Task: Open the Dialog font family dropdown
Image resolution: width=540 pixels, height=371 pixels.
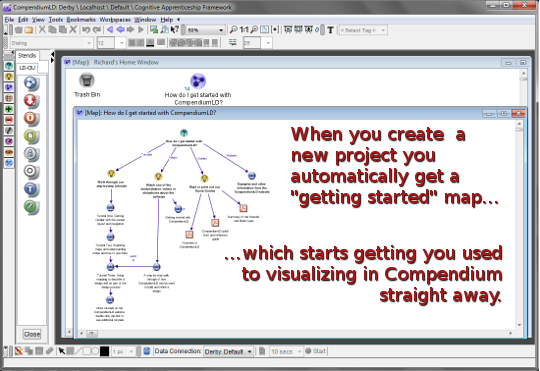Action: pyautogui.click(x=51, y=43)
